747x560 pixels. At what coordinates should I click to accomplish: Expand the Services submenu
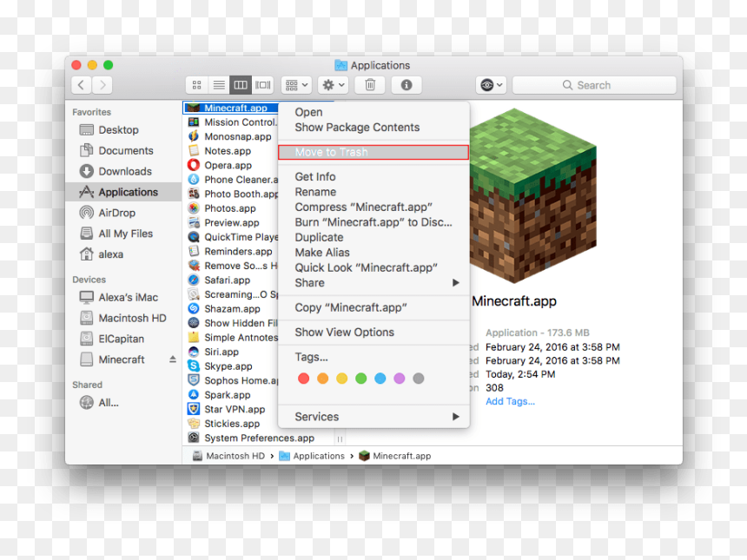tap(373, 417)
